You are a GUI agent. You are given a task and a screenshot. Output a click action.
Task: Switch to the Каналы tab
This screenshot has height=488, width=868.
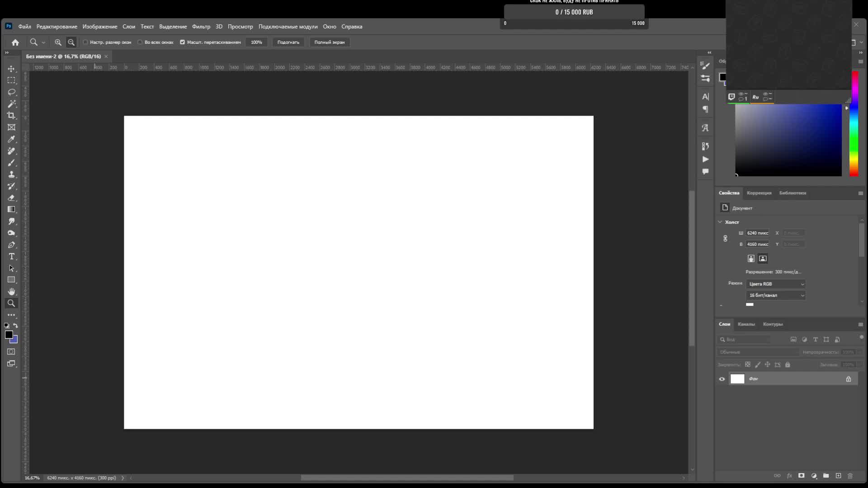[x=746, y=324]
